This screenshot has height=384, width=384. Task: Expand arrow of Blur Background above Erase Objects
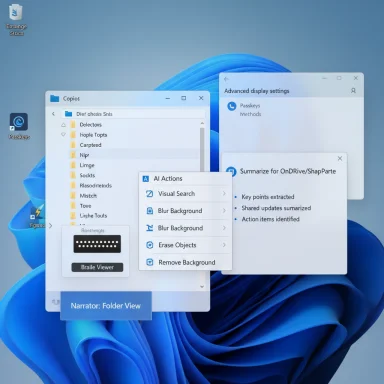pyautogui.click(x=224, y=228)
